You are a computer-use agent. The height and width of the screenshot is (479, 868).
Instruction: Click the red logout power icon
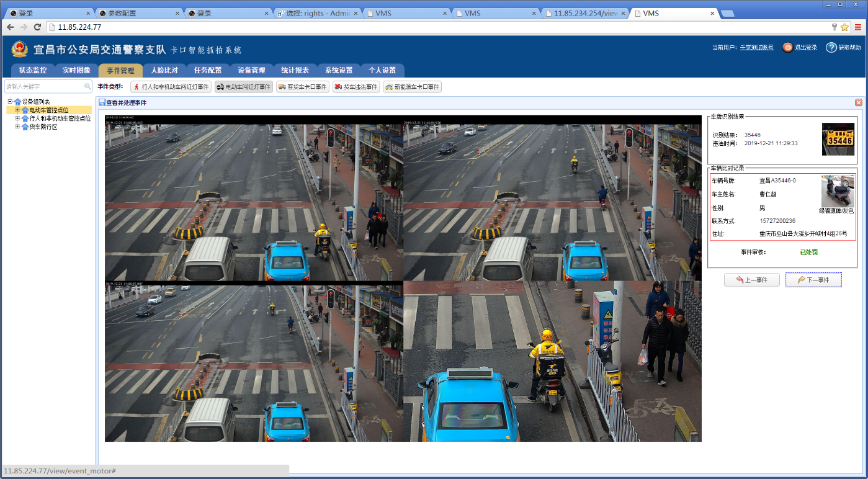pos(787,48)
